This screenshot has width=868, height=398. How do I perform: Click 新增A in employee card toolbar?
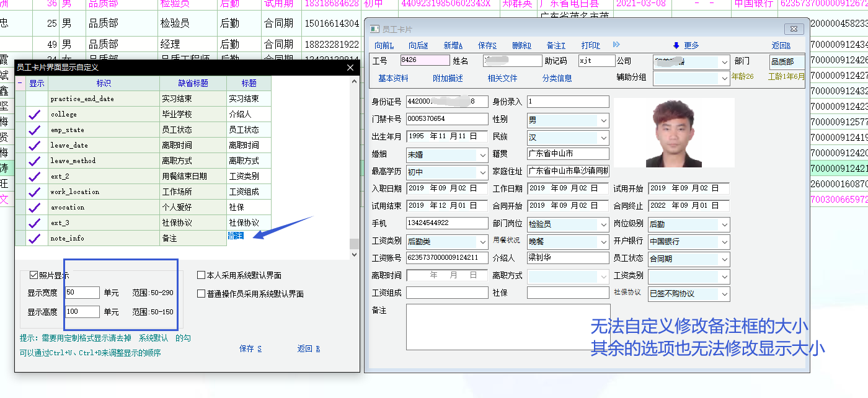[x=453, y=45]
